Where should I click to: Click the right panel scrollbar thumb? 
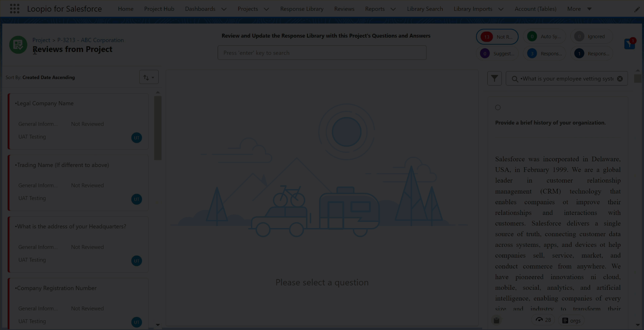point(638,78)
